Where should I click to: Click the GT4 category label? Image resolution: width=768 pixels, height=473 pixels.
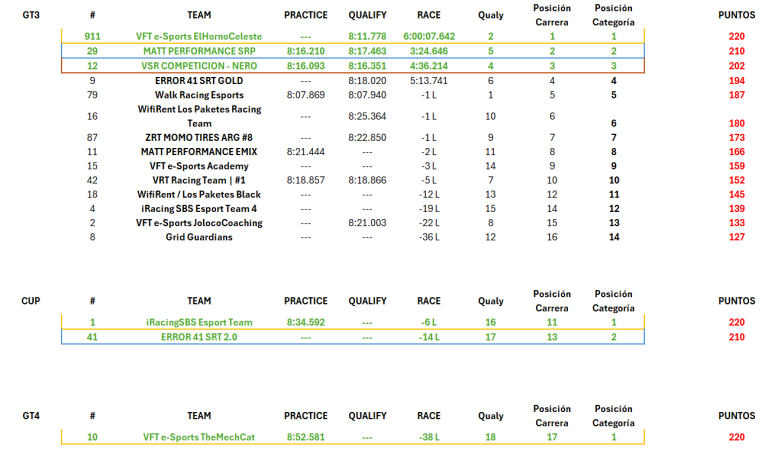(31, 415)
